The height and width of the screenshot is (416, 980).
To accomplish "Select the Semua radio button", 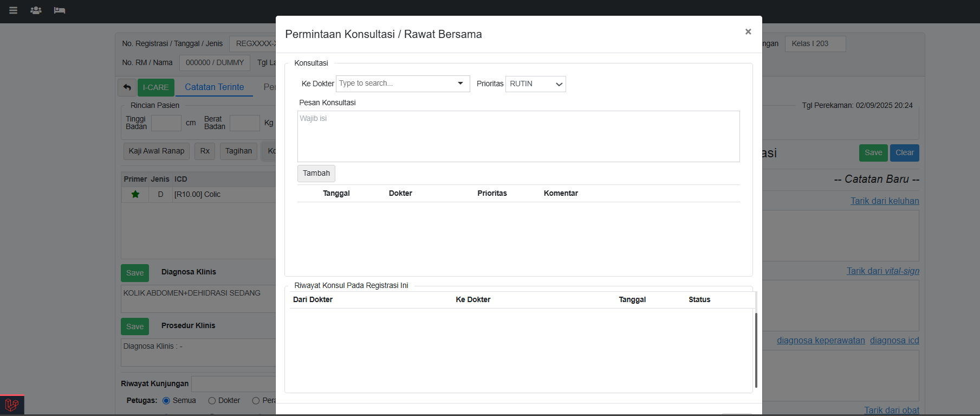I will point(166,401).
